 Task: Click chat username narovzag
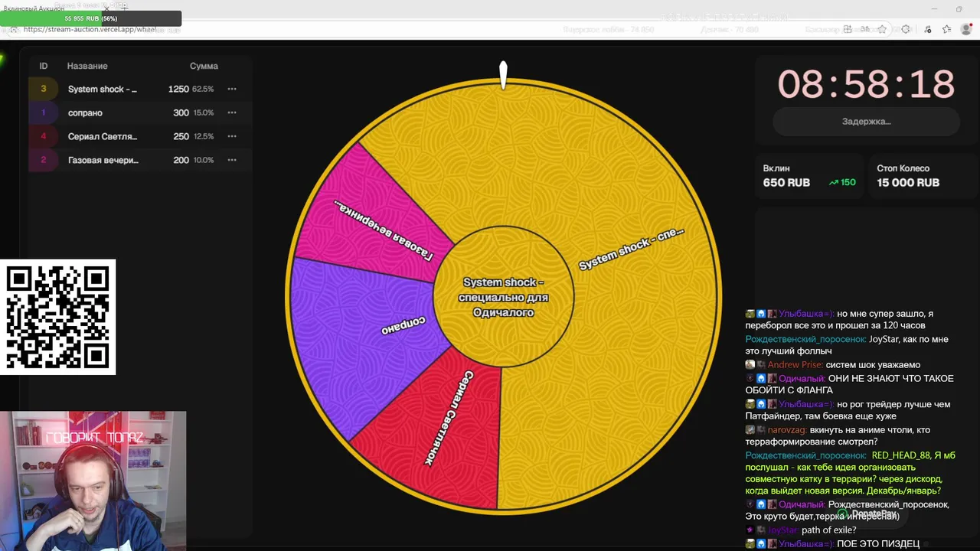click(x=787, y=430)
